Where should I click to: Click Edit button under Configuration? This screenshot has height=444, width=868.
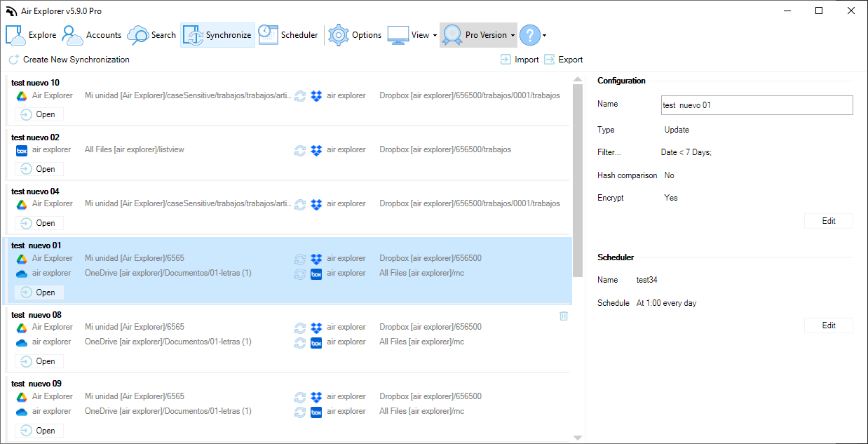[x=828, y=221]
